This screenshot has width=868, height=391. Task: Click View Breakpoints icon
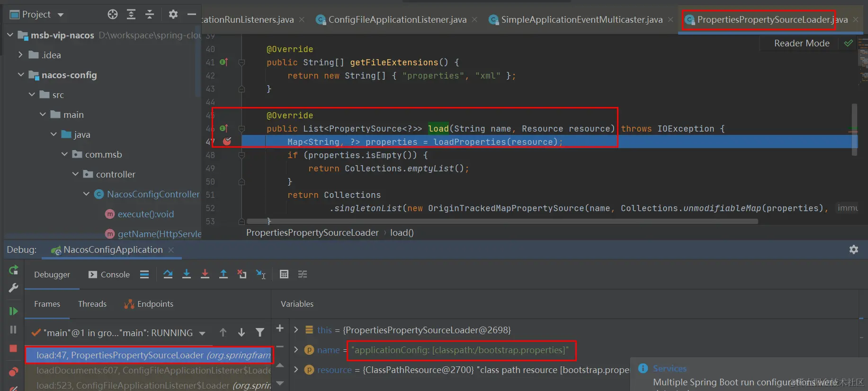[13, 372]
